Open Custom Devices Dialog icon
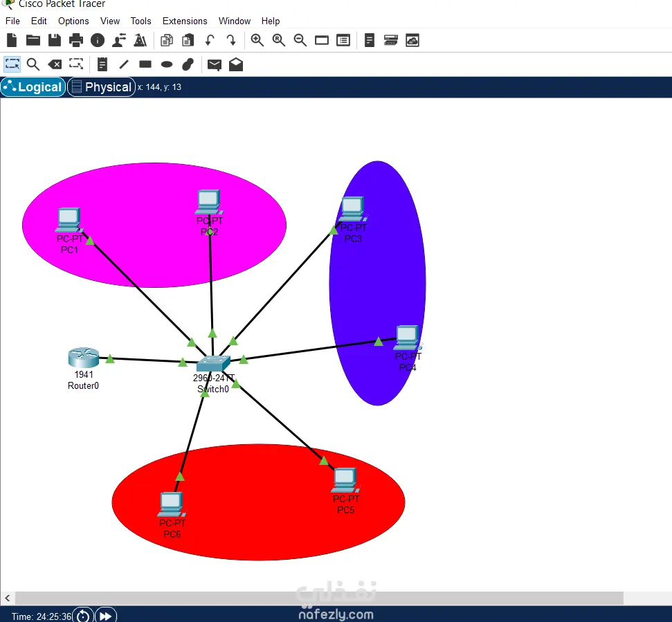Viewport: 672px width, 622px height. point(391,40)
